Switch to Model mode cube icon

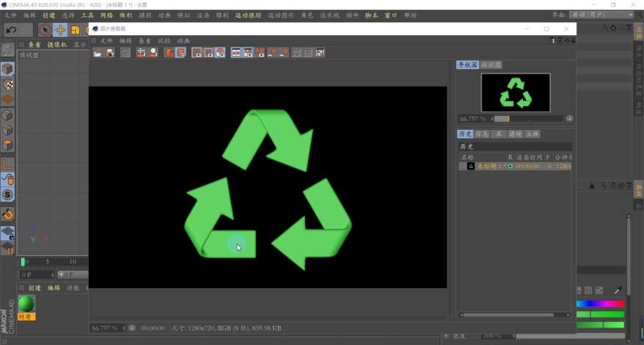8,69
